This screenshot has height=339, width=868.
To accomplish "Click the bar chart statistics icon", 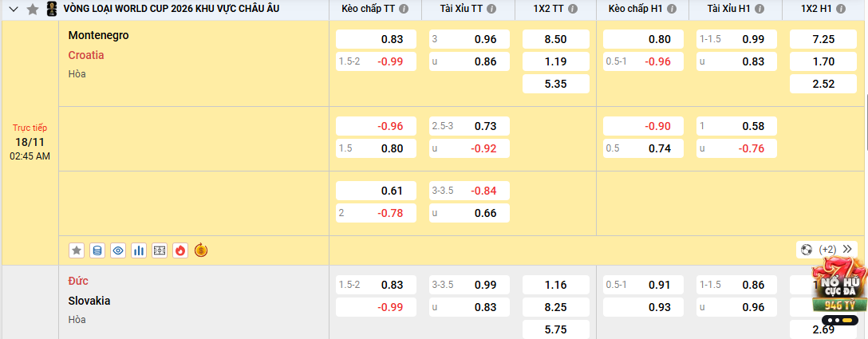I will (139, 250).
